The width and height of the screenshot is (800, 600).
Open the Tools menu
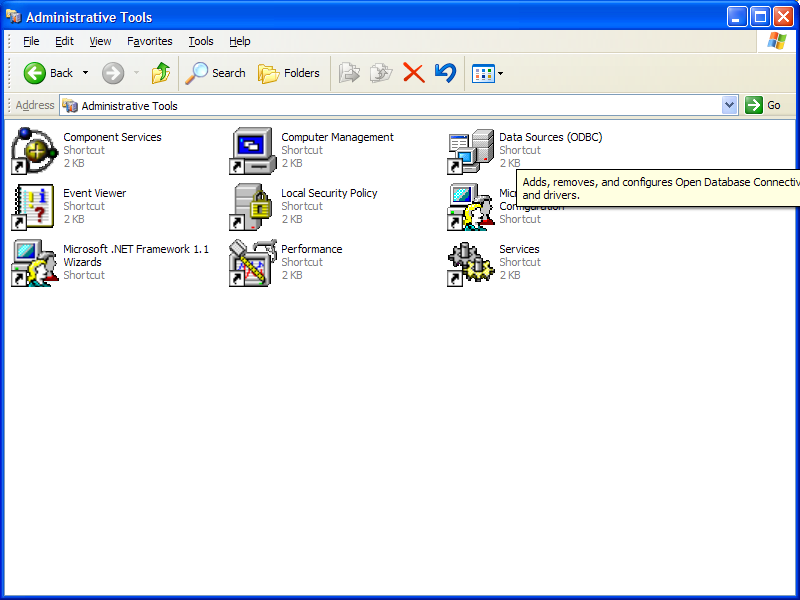[201, 41]
